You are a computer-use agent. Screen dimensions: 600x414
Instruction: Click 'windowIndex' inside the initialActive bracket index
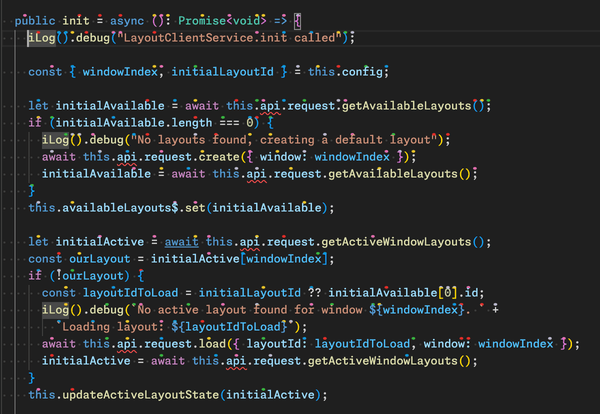[x=284, y=259]
